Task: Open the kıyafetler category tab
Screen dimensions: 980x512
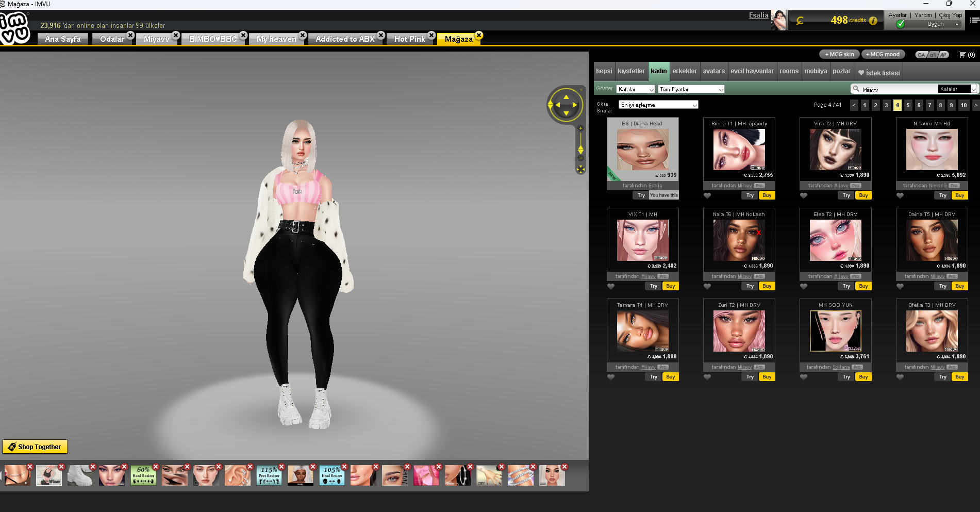Action: [631, 71]
